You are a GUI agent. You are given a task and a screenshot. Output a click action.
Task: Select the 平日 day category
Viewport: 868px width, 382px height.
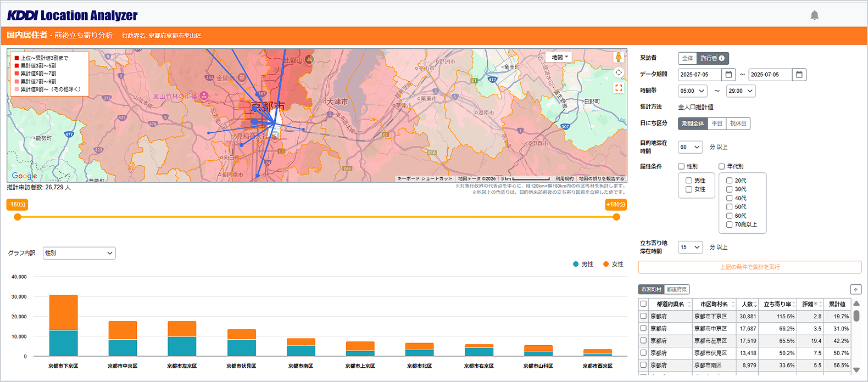pos(717,123)
